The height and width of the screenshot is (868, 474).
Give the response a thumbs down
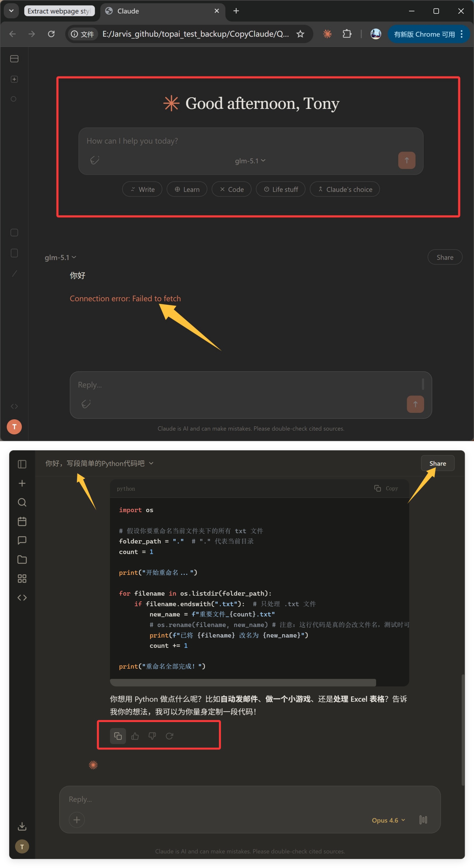point(152,736)
